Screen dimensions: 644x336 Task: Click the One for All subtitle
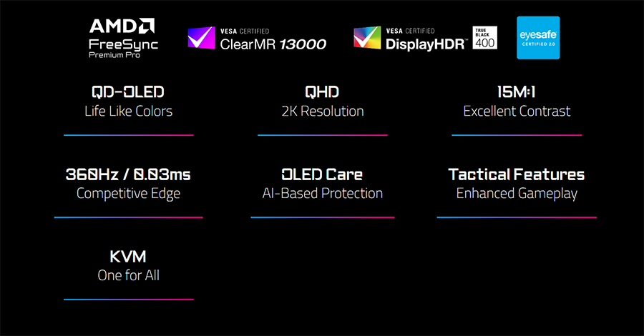[128, 275]
